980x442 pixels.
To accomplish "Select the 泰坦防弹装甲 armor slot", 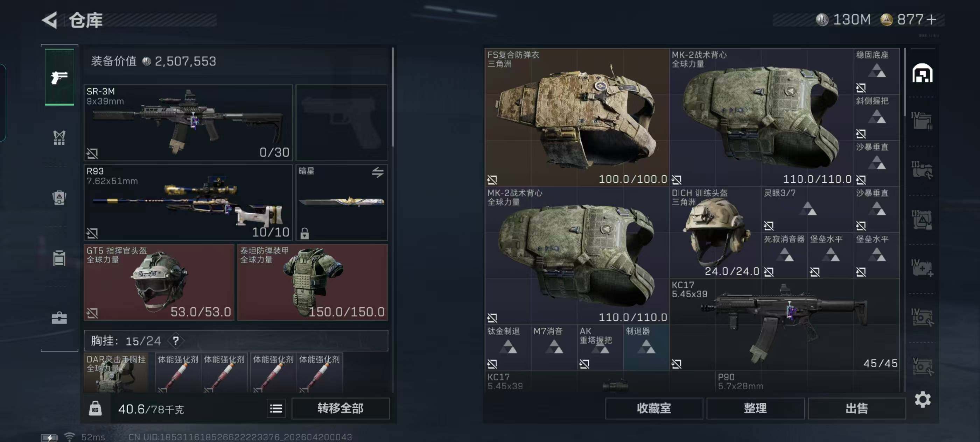I will (x=312, y=283).
